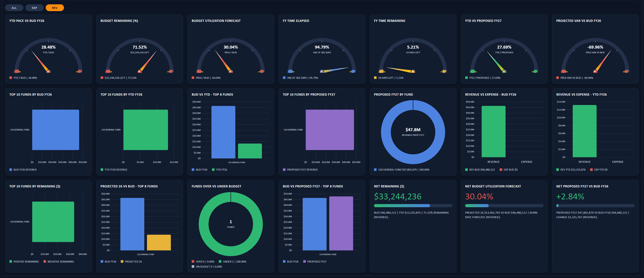Image resolution: width=644 pixels, height=278 pixels.
Task: Select the ALL filter tab
Action: click(14, 8)
